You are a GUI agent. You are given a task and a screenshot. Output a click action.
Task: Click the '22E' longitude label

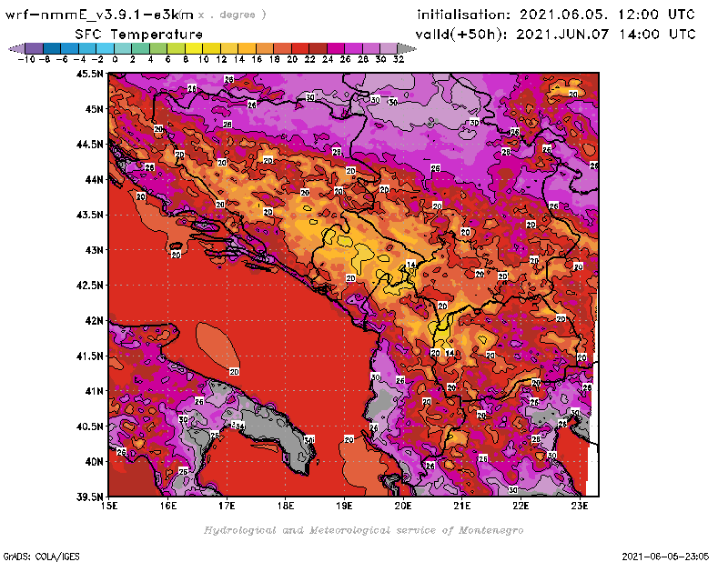coord(521,506)
